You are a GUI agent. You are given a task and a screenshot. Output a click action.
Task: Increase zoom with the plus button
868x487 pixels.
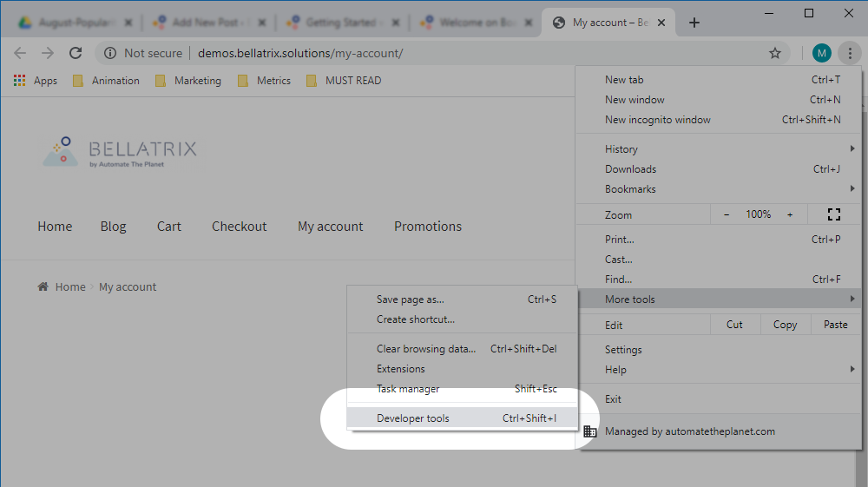[790, 214]
